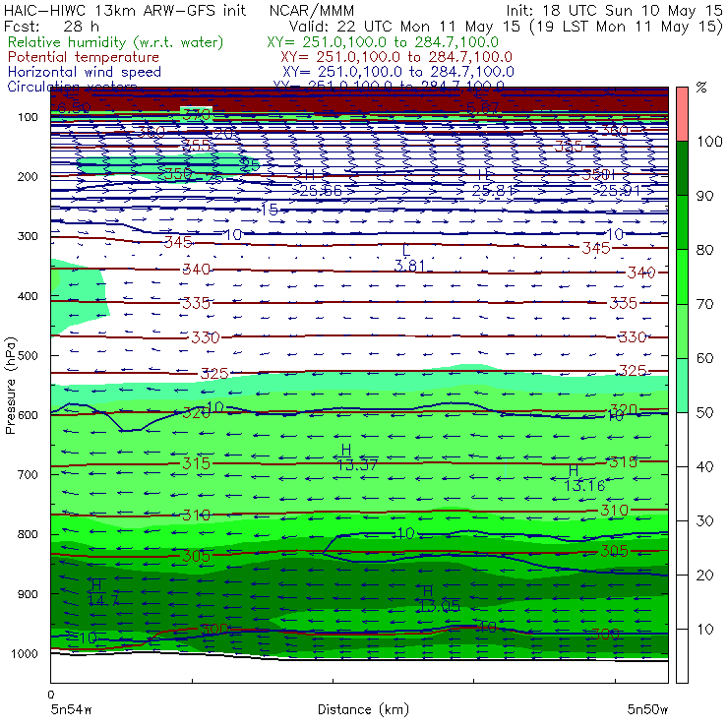This screenshot has width=728, height=728.
Task: Click the '70' colorbar scale label
Action: click(704, 304)
